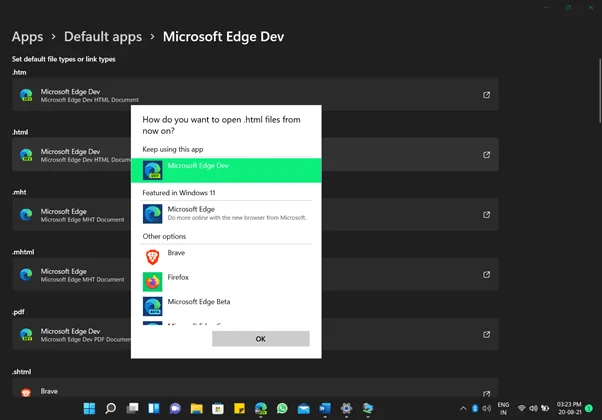Open Sticky Notes from taskbar

239,408
